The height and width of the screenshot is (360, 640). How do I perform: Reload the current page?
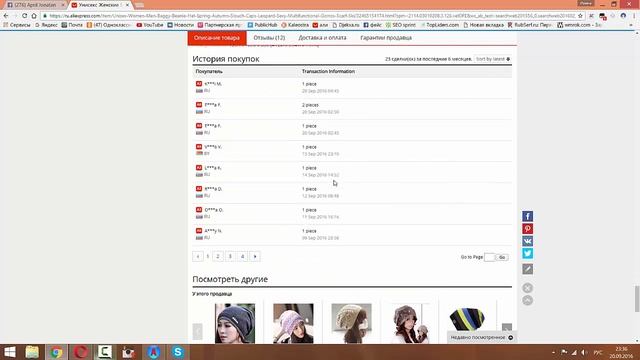24,16
